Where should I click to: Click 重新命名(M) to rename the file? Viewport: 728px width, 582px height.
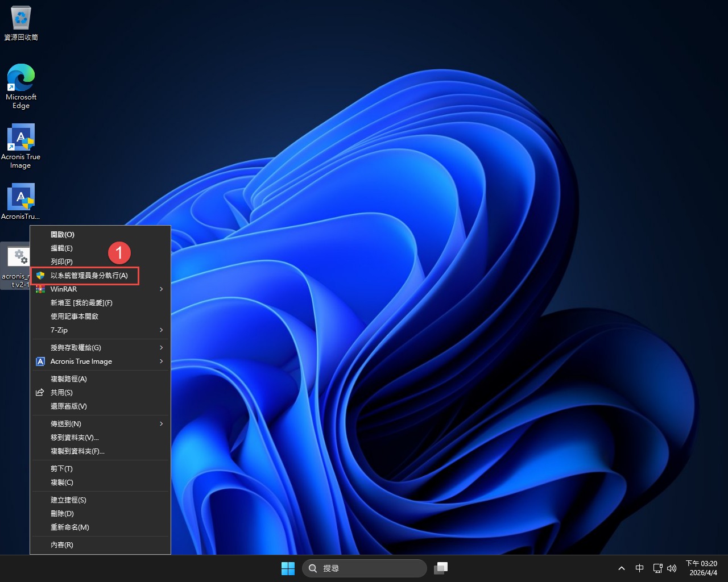pos(70,527)
